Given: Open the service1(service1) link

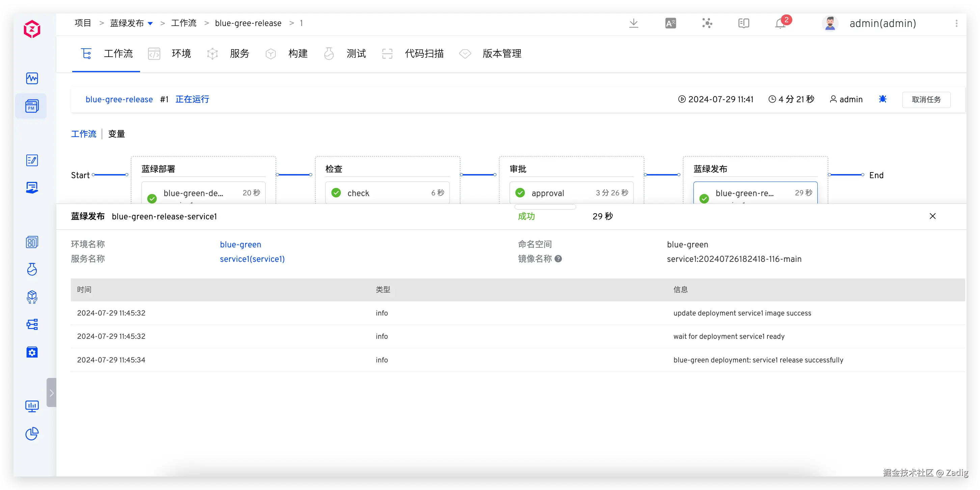Looking at the screenshot, I should (x=252, y=259).
